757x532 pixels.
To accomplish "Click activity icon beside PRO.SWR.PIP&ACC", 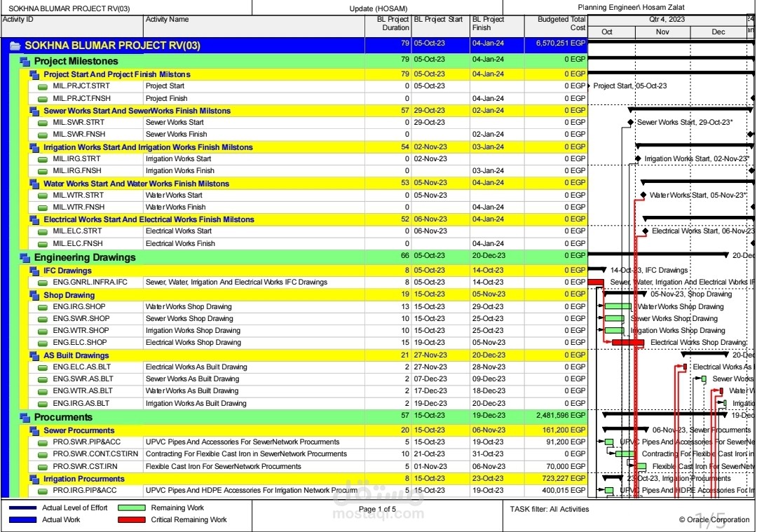I will (43, 443).
